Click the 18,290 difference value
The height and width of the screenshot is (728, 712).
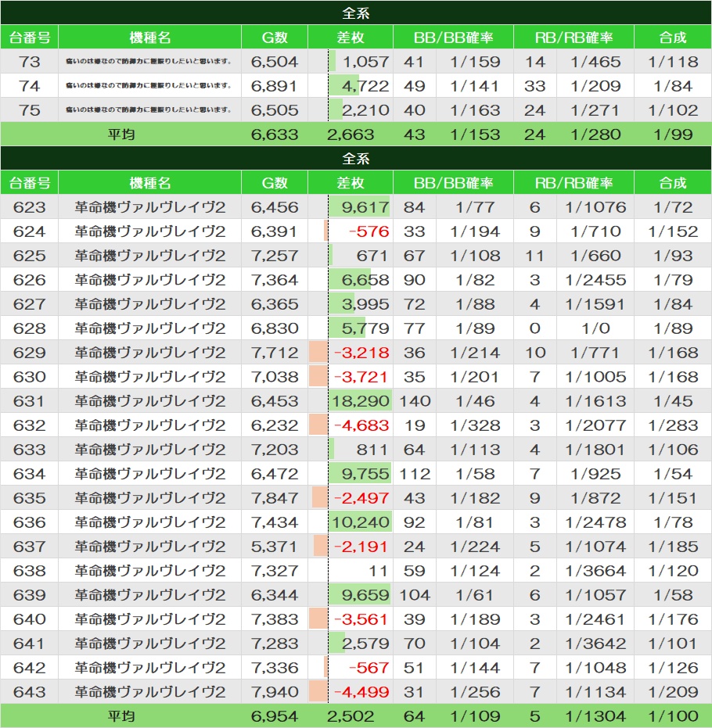click(x=360, y=401)
